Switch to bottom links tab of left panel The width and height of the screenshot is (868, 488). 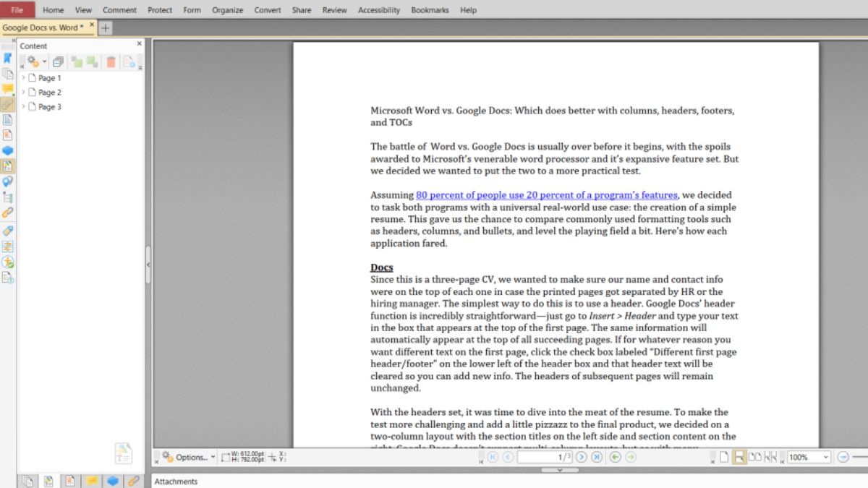click(134, 480)
